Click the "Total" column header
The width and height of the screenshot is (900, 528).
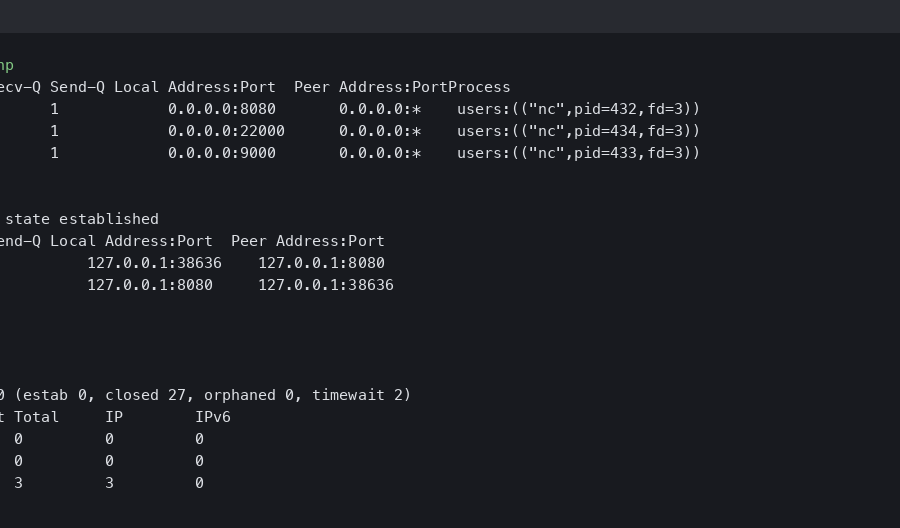pos(36,417)
